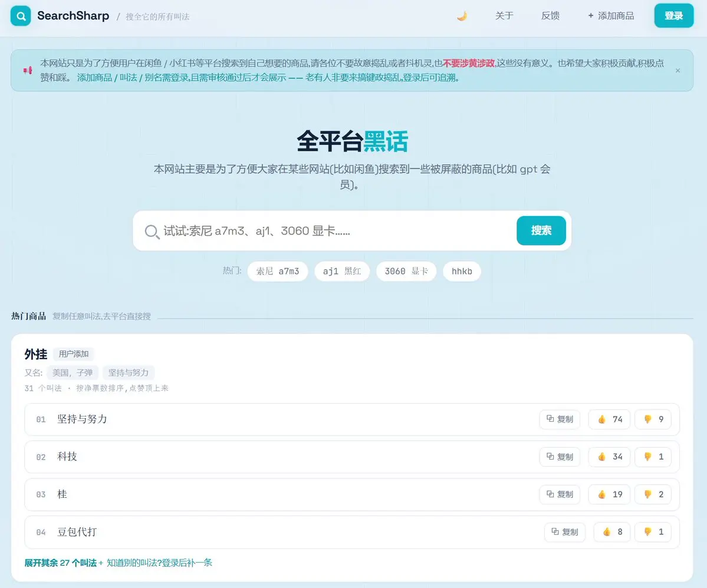Click the magnifier icon in the search box
The height and width of the screenshot is (588, 707).
[152, 232]
